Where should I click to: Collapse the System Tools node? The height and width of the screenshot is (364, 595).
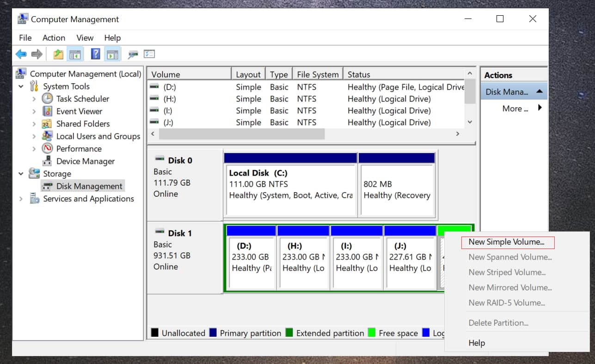point(21,86)
